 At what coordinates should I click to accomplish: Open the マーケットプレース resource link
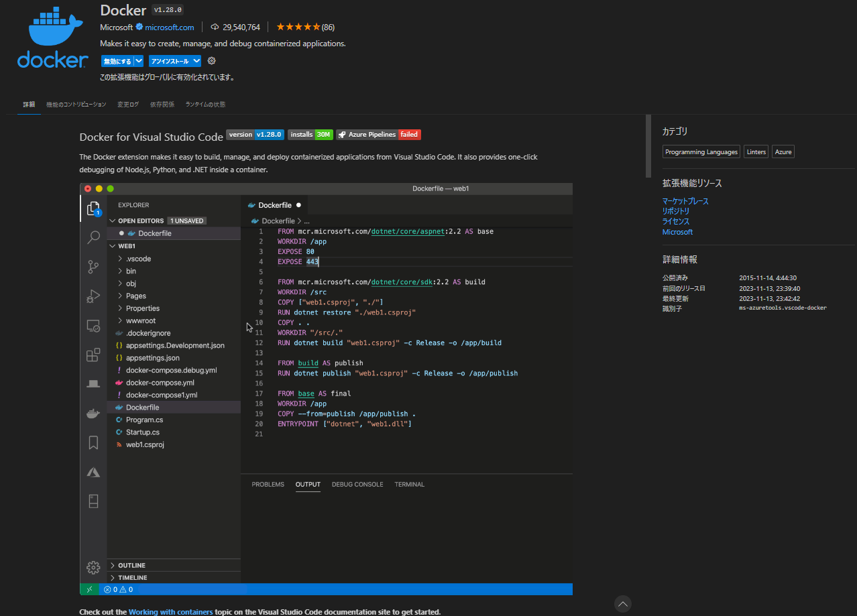[685, 200]
